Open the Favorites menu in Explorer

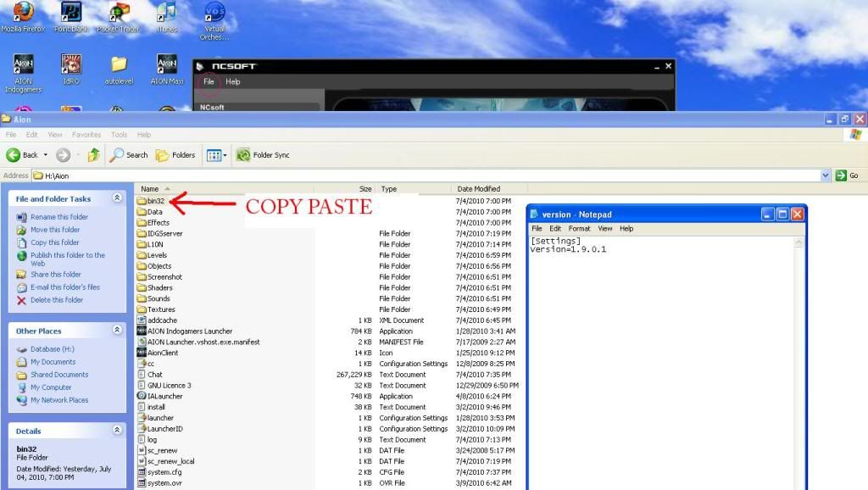pyautogui.click(x=86, y=135)
